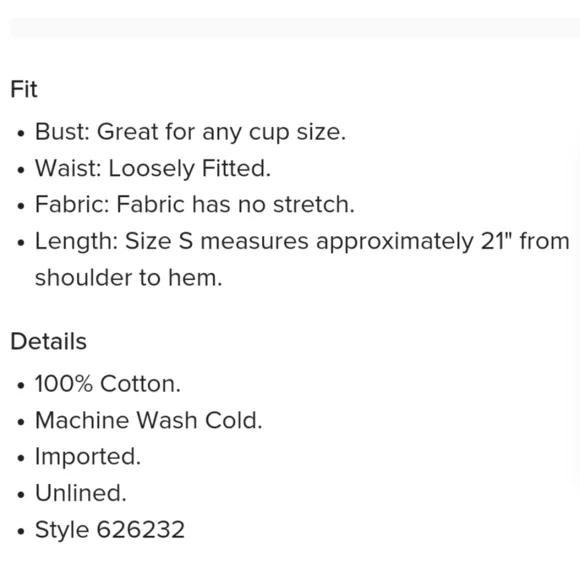This screenshot has width=580, height=580.
Task: Click the word Length
Action: [76, 242]
